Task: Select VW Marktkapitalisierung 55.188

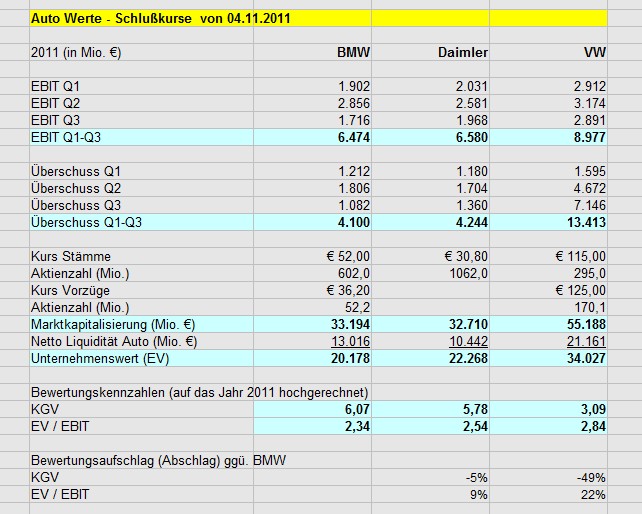Action: [586, 324]
